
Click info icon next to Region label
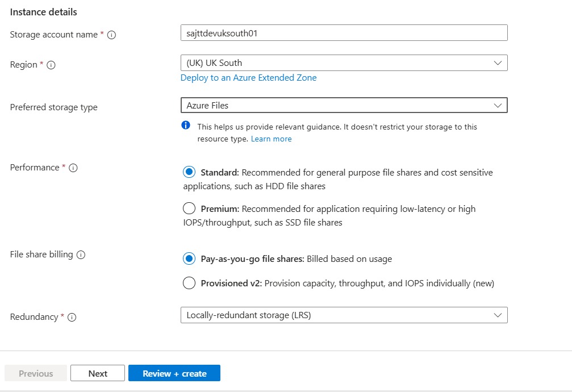click(51, 65)
